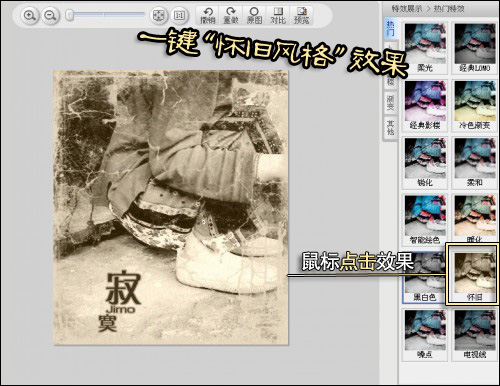Click the fit-to-window view icon
The width and height of the screenshot is (500, 386).
pos(159,15)
